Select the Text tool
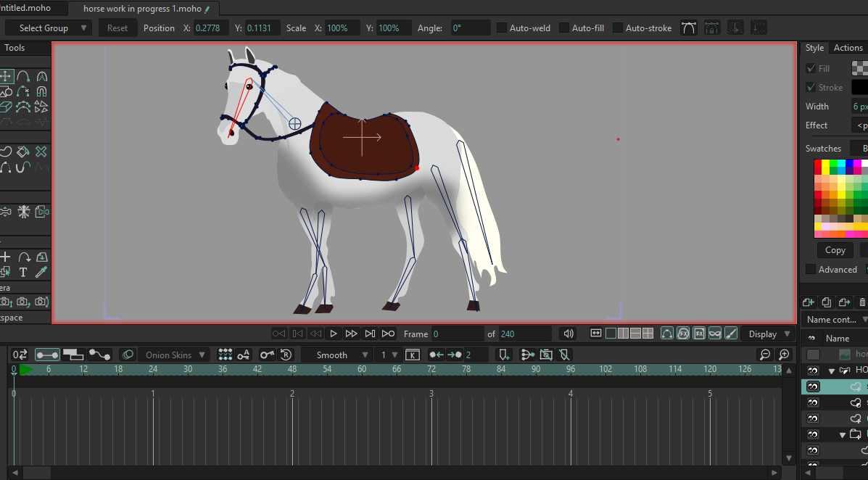This screenshot has width=868, height=480. 23,272
